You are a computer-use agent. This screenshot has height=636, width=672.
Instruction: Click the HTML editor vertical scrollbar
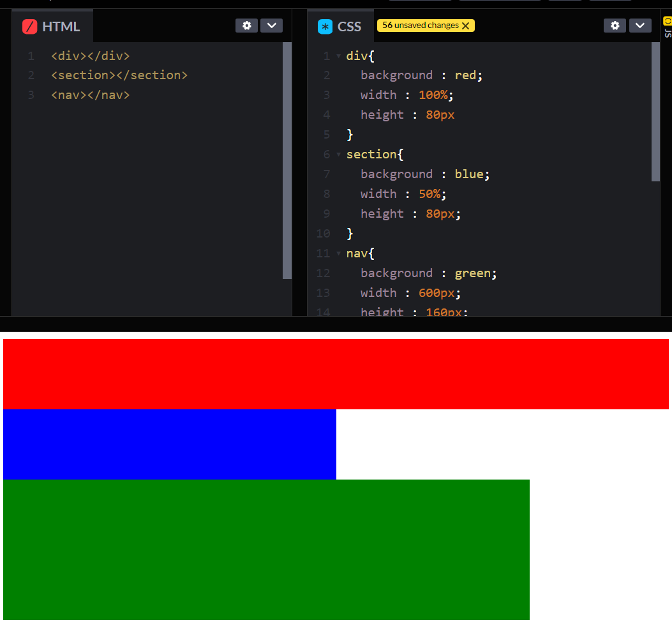(x=287, y=161)
